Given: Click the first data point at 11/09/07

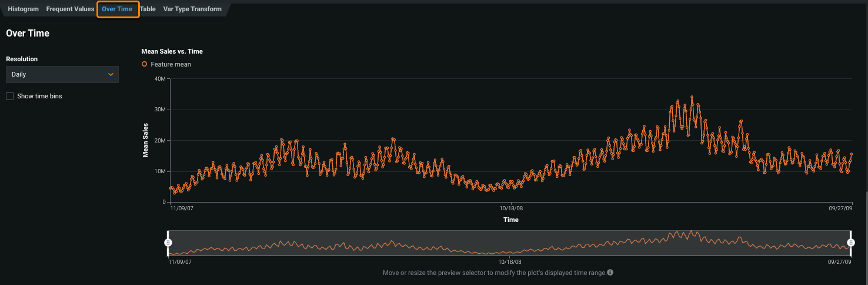Looking at the screenshot, I should [x=171, y=188].
